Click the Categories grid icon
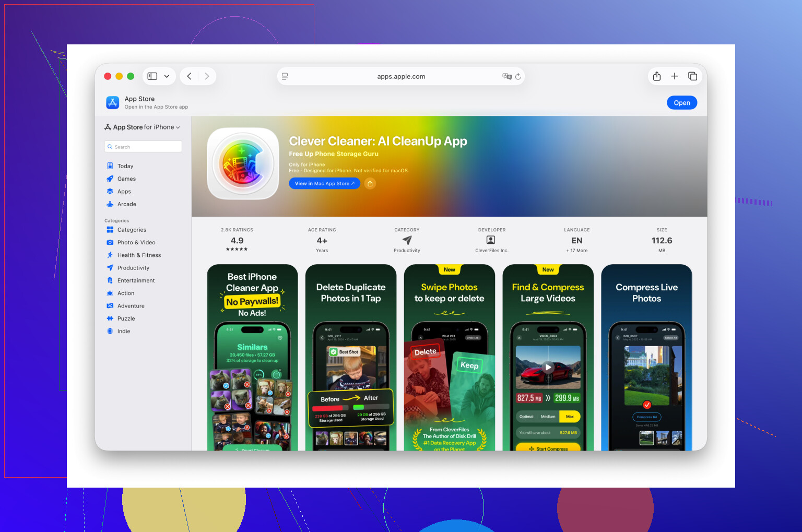 pos(110,230)
